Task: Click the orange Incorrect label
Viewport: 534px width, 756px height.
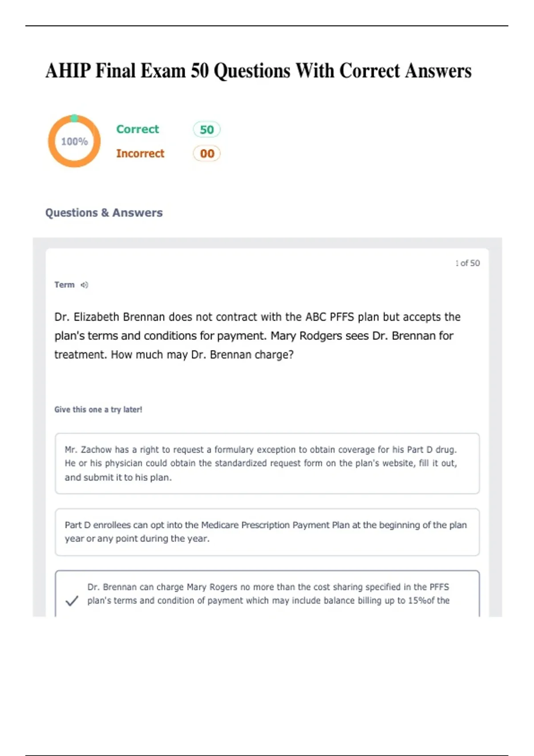Action: tap(140, 153)
